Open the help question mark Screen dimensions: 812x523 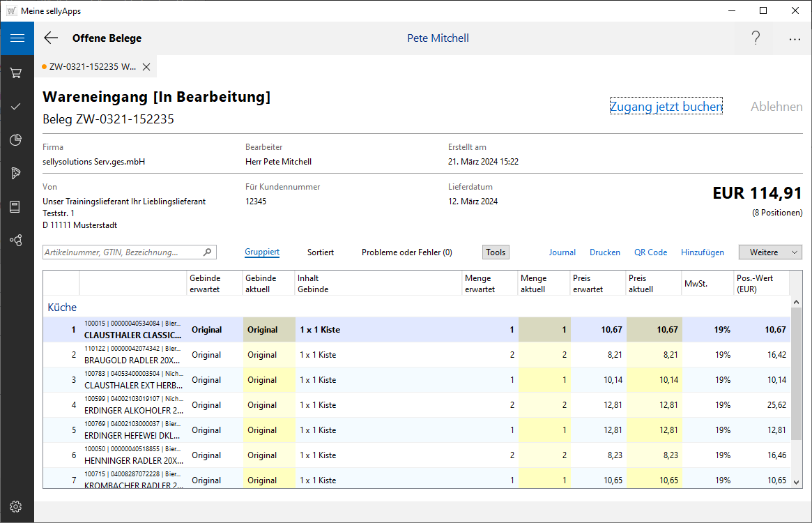pyautogui.click(x=756, y=38)
